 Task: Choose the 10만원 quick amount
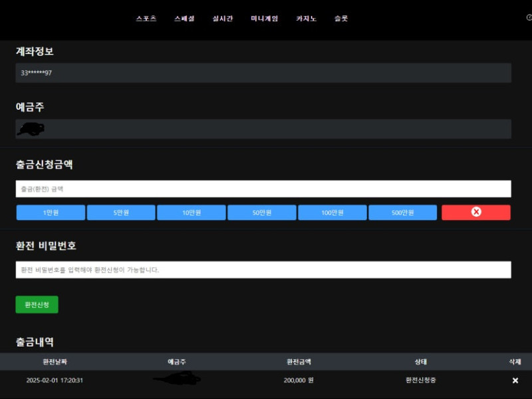click(192, 213)
